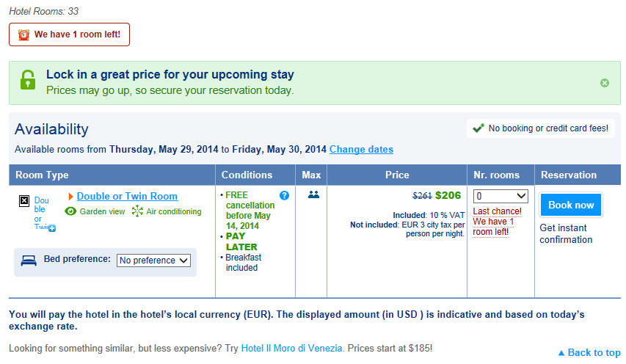Open the Nr. rooms quantity dropdown
The image size is (626, 364).
501,196
